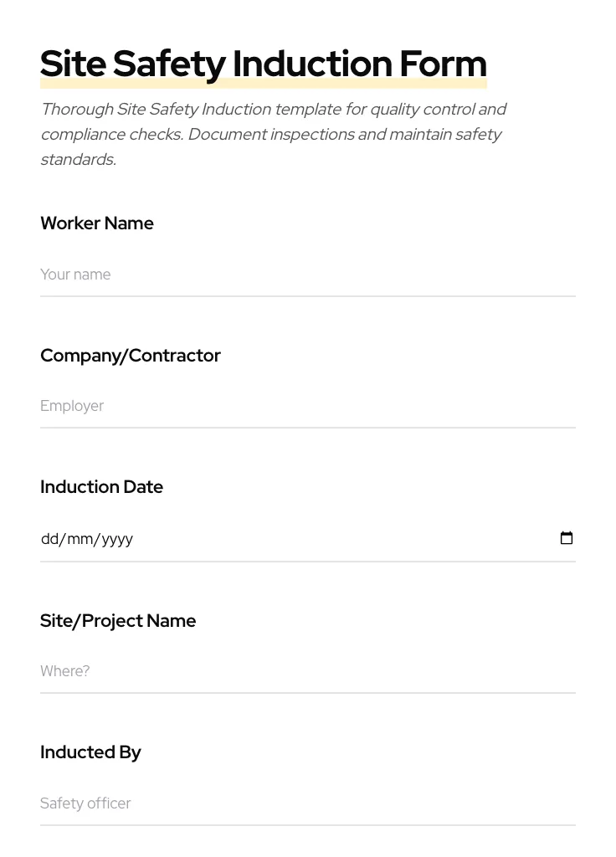Viewport: 616px width, 857px height.
Task: Click the italic description paragraph
Action: click(274, 134)
